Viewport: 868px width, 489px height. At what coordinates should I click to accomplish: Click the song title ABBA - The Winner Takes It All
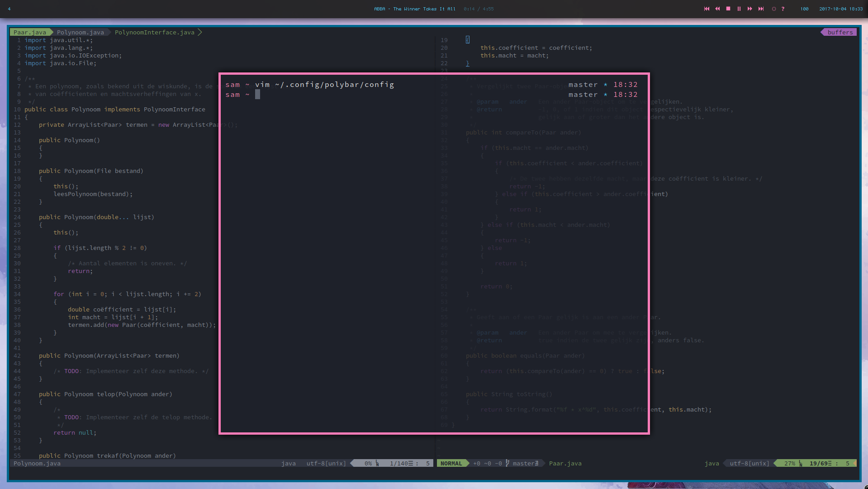tap(414, 9)
